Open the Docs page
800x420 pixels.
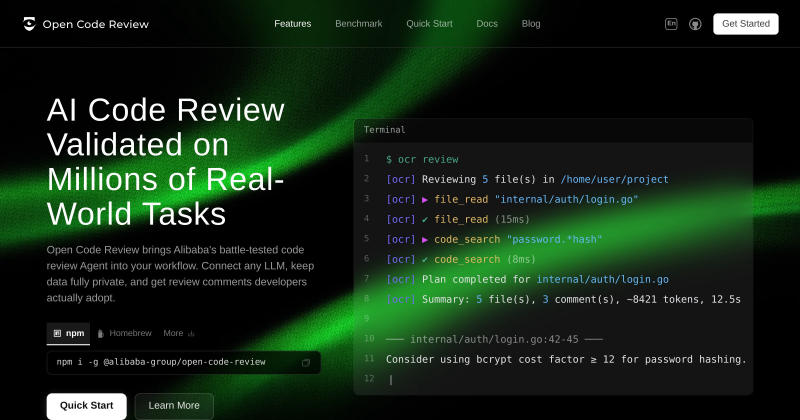(x=487, y=23)
